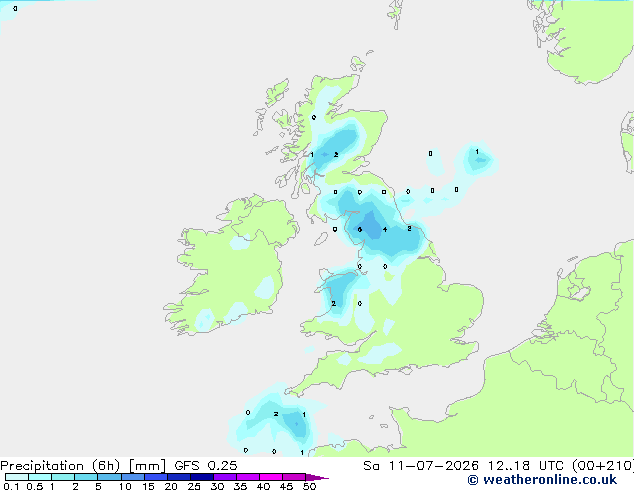Click the 'GFS 0.25' model label
Viewport: 634px width, 490px height.
(x=206, y=466)
